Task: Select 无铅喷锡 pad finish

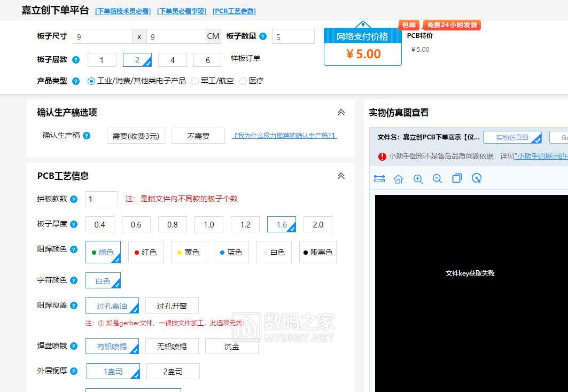Action: tap(172, 346)
